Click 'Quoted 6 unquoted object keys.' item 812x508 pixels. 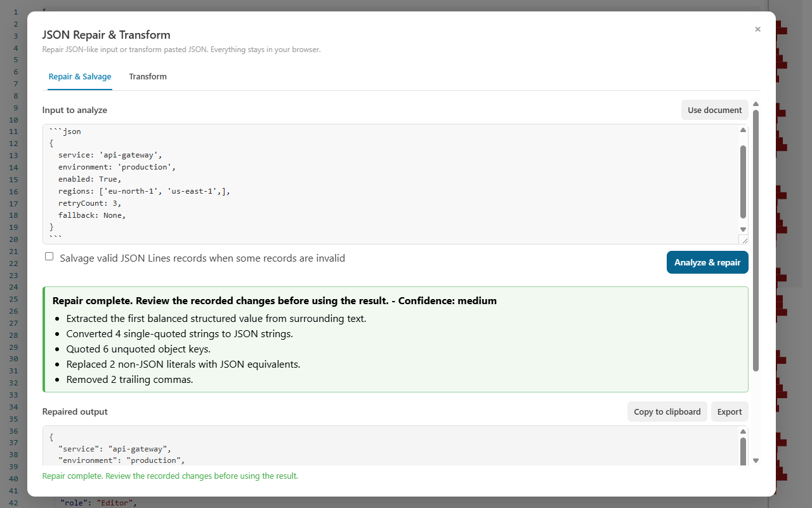138,349
